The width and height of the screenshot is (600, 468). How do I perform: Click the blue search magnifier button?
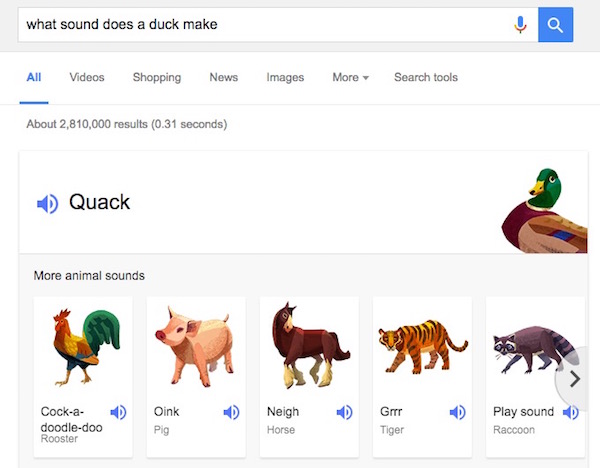tap(555, 24)
